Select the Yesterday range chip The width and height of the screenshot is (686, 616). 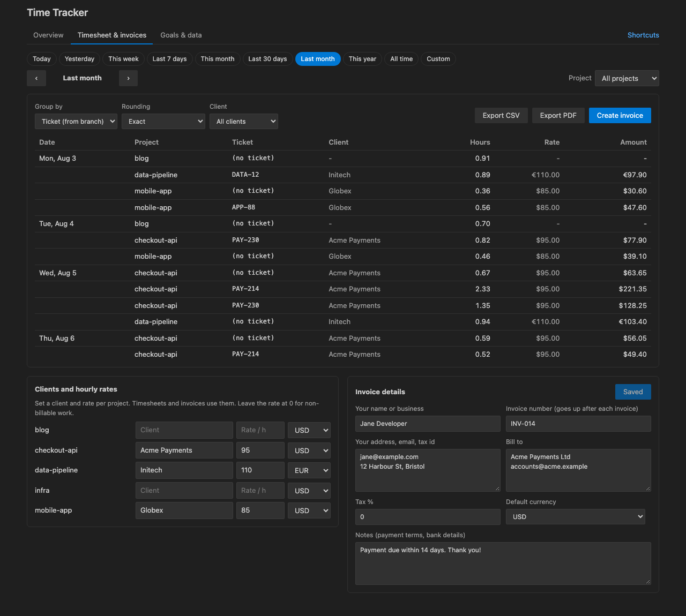79,59
